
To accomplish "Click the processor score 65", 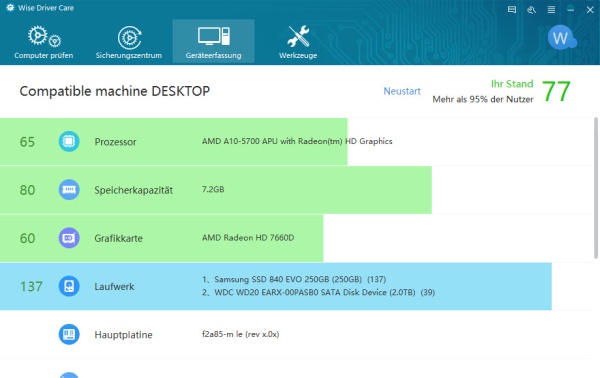I will [x=27, y=142].
